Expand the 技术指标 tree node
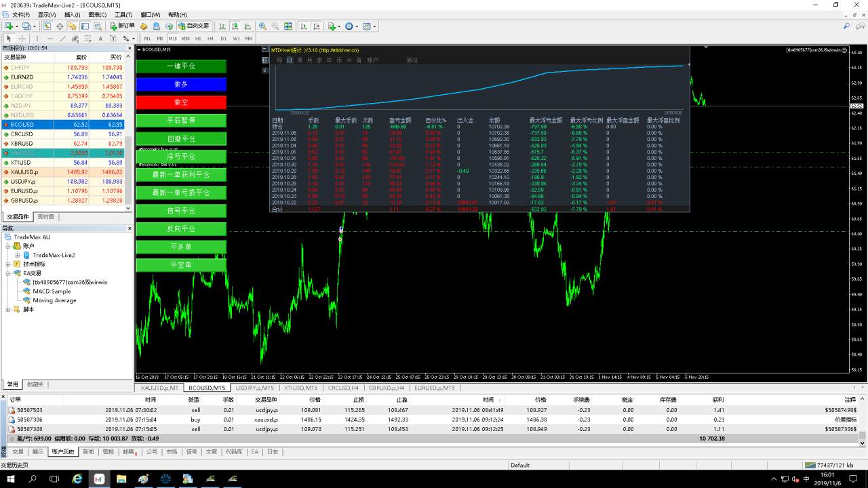Image resolution: width=868 pixels, height=488 pixels. [8, 264]
